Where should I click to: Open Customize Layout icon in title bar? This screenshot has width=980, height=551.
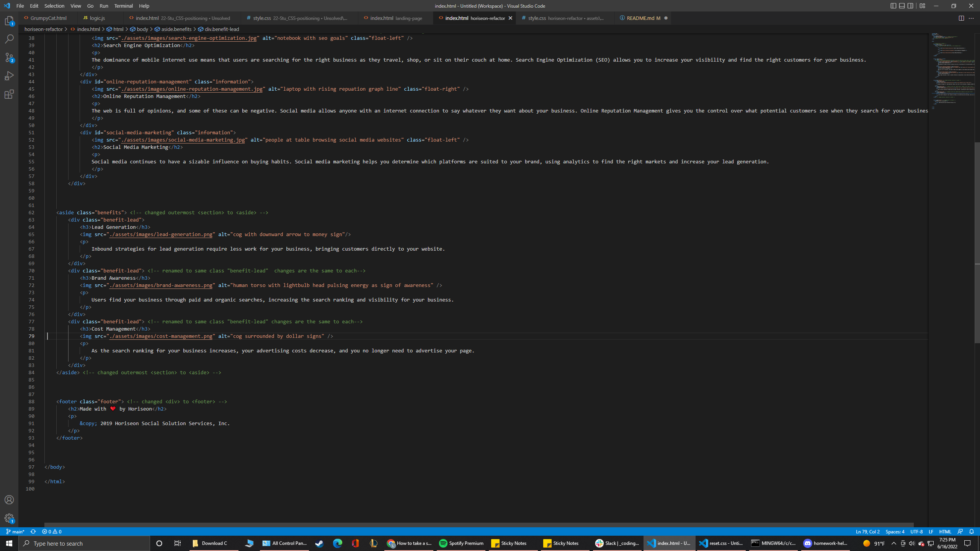(922, 6)
